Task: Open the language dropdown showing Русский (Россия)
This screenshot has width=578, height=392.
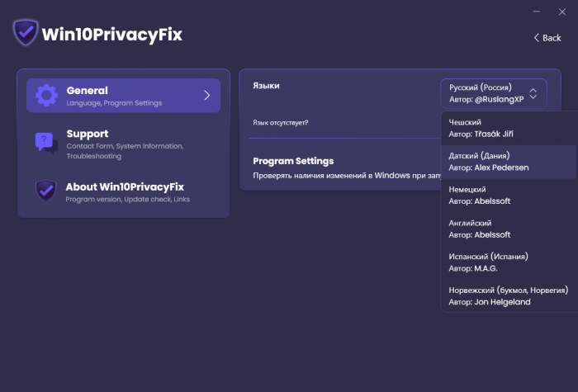Action: 487,92
